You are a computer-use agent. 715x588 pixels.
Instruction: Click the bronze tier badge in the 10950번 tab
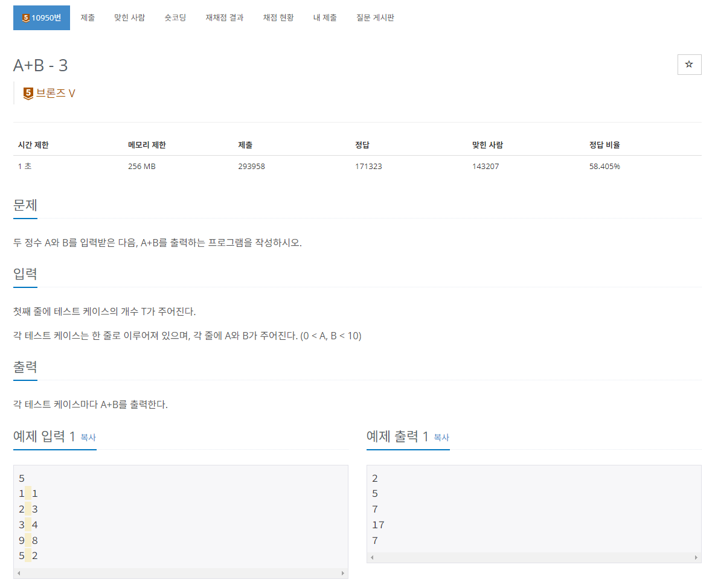coord(25,18)
